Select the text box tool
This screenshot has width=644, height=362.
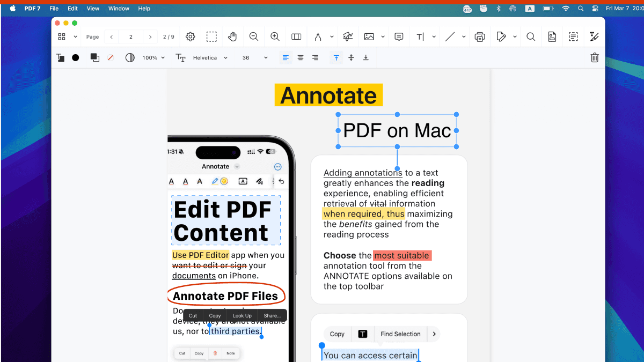[x=420, y=36]
